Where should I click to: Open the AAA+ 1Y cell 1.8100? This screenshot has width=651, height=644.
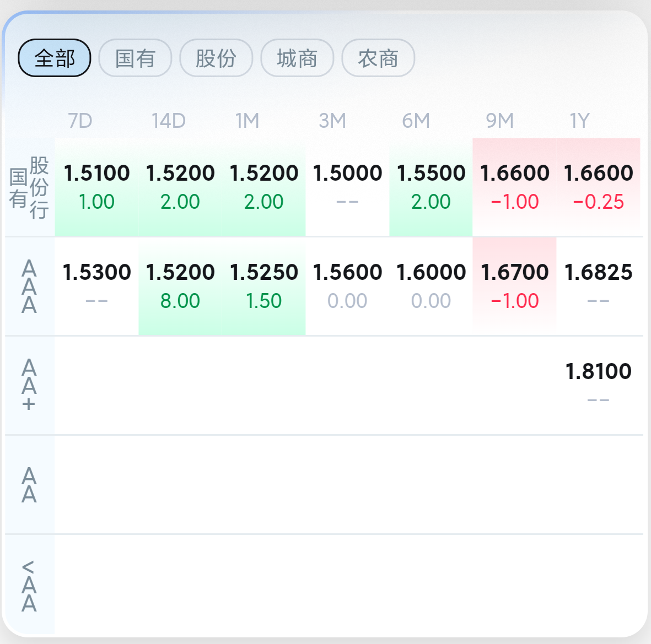(598, 386)
